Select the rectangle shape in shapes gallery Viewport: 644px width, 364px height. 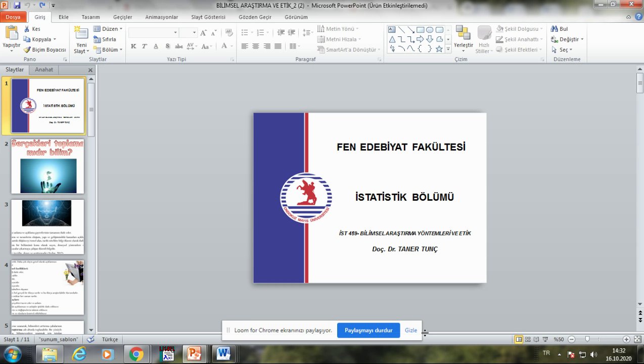click(x=420, y=30)
